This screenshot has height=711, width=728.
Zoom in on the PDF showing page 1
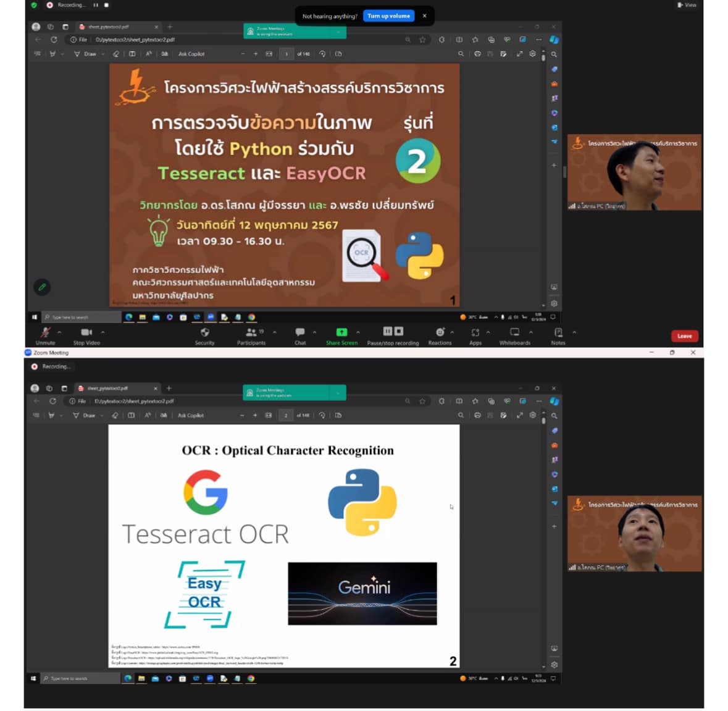(256, 54)
